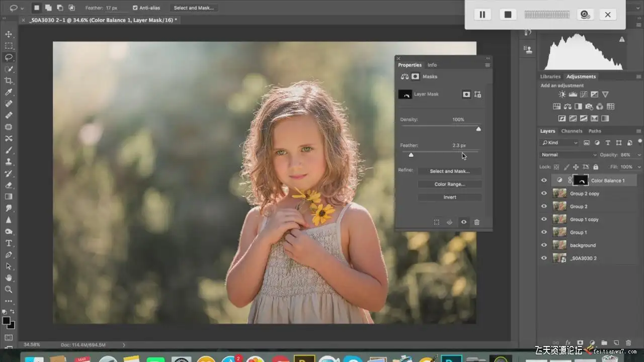
Task: Select the Rectangular Marquee tool
Action: 9,46
